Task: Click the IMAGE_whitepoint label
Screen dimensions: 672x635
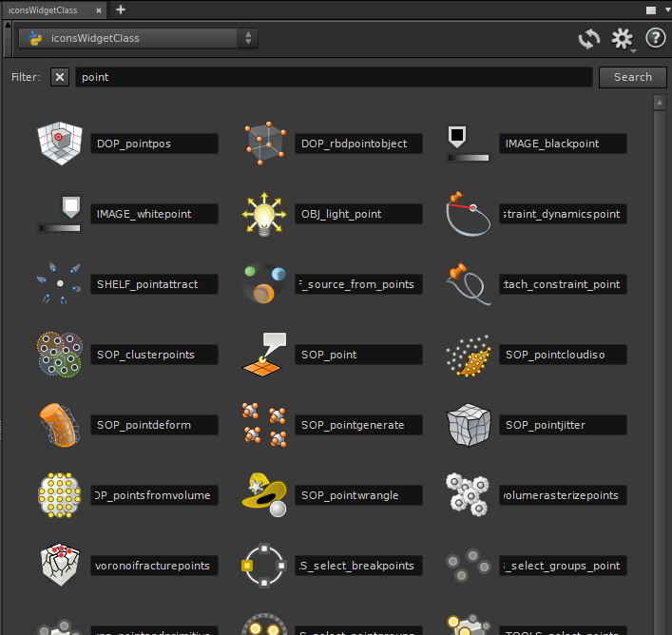Action: point(154,214)
